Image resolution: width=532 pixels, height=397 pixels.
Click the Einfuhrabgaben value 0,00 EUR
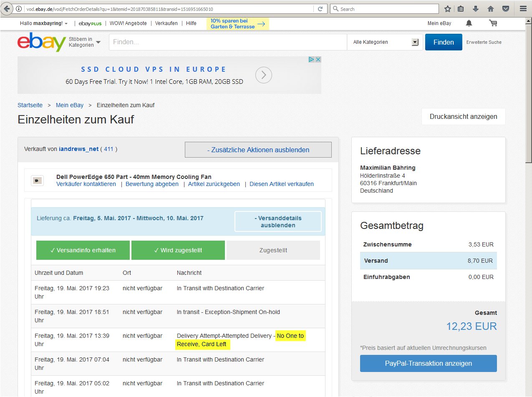(x=481, y=277)
